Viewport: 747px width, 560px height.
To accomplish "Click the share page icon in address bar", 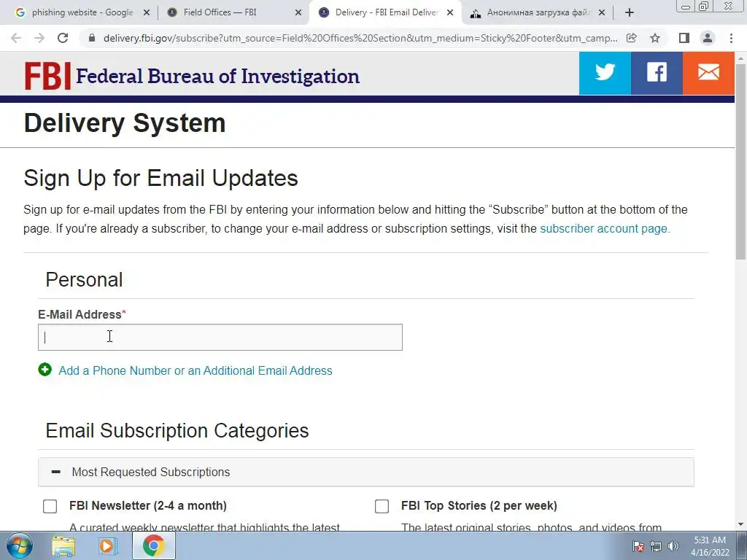I will click(632, 38).
